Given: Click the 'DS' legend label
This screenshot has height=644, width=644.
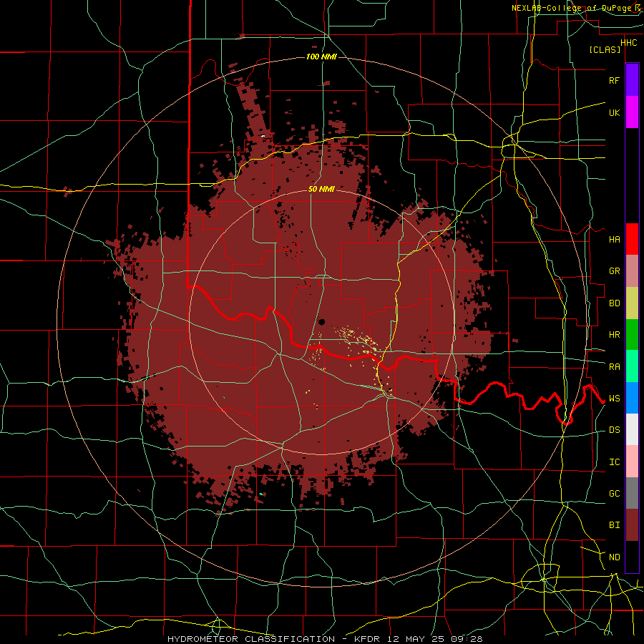Looking at the screenshot, I should click(614, 429).
